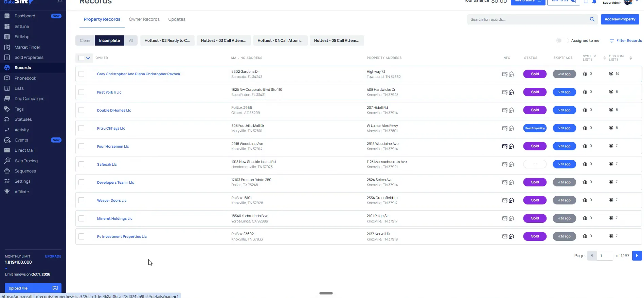This screenshot has width=644, height=298.
Task: Select Hottest - 05 Call Attempt preset
Action: [336, 40]
